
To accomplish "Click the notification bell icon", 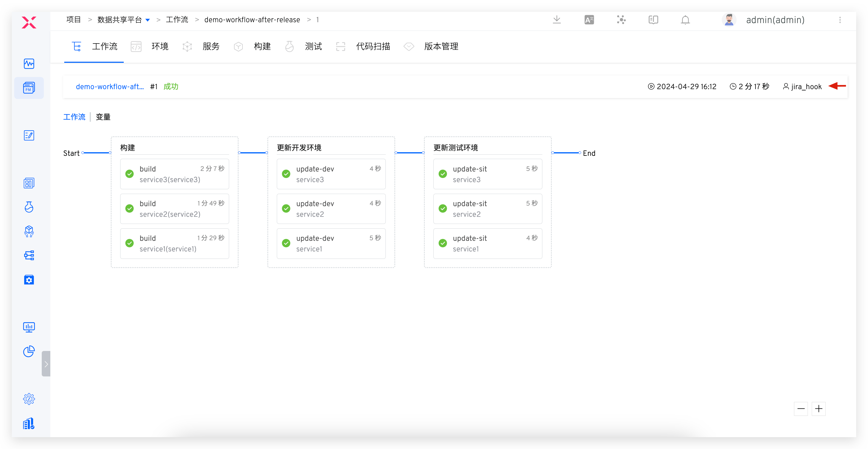I will (685, 20).
